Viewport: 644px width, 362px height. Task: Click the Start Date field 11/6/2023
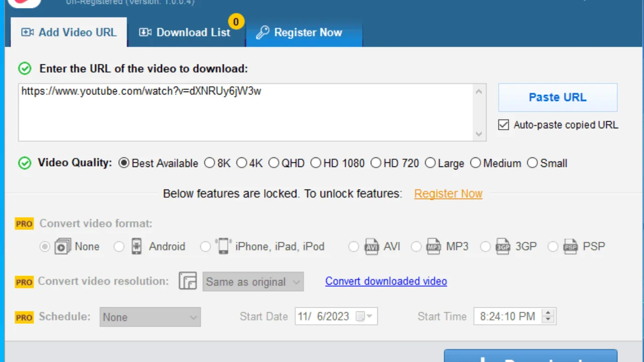point(336,316)
